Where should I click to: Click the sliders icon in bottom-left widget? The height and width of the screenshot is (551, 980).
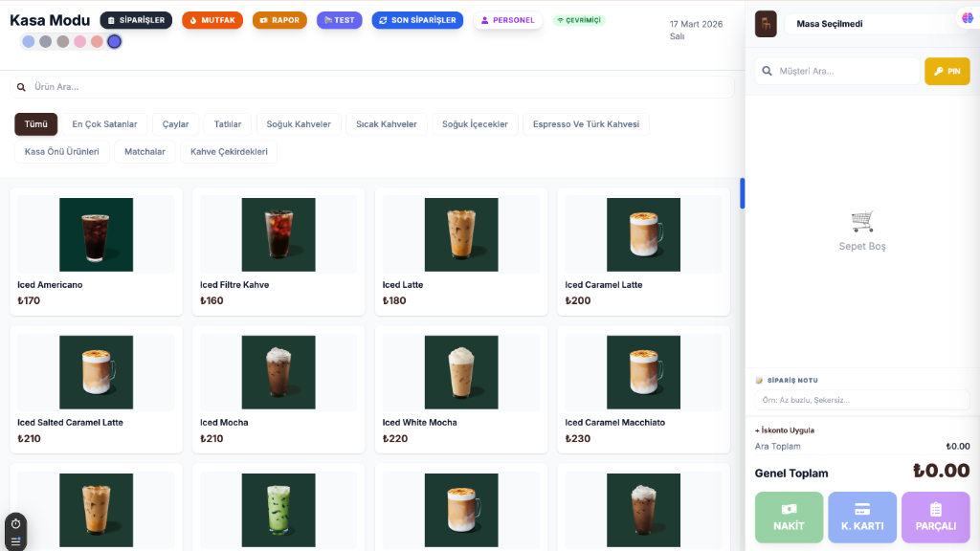click(x=15, y=541)
